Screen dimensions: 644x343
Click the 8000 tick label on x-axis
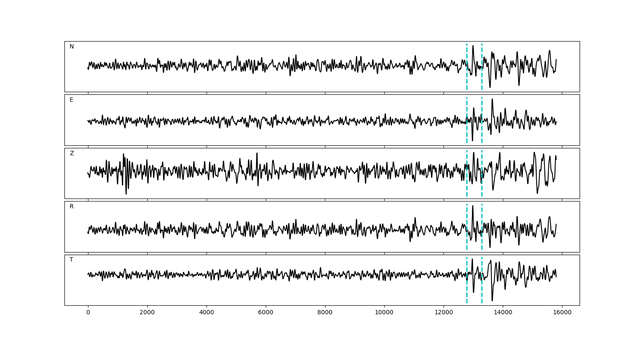tap(325, 313)
